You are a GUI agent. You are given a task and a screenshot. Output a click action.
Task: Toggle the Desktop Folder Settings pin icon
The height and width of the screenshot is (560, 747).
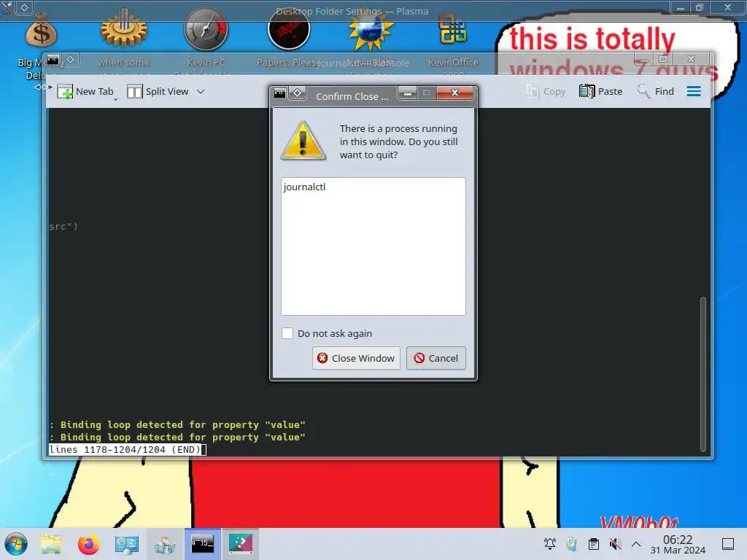click(24, 7)
